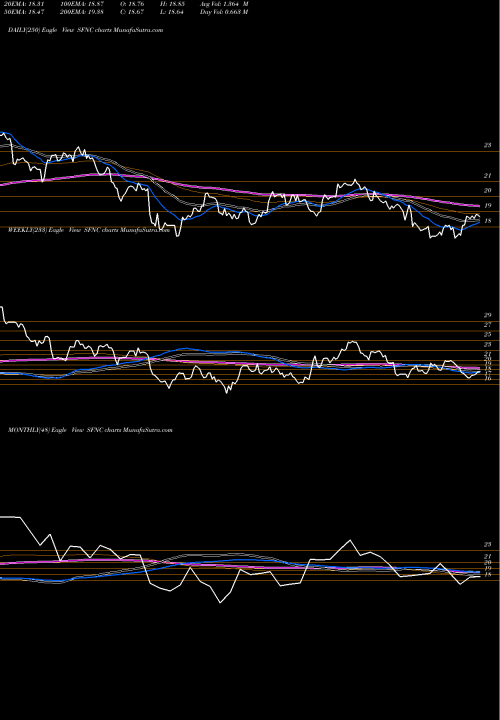Viewport: 500px width, 720px height.
Task: Click the WEEKLY Eagle View chart title
Action: click(89, 230)
